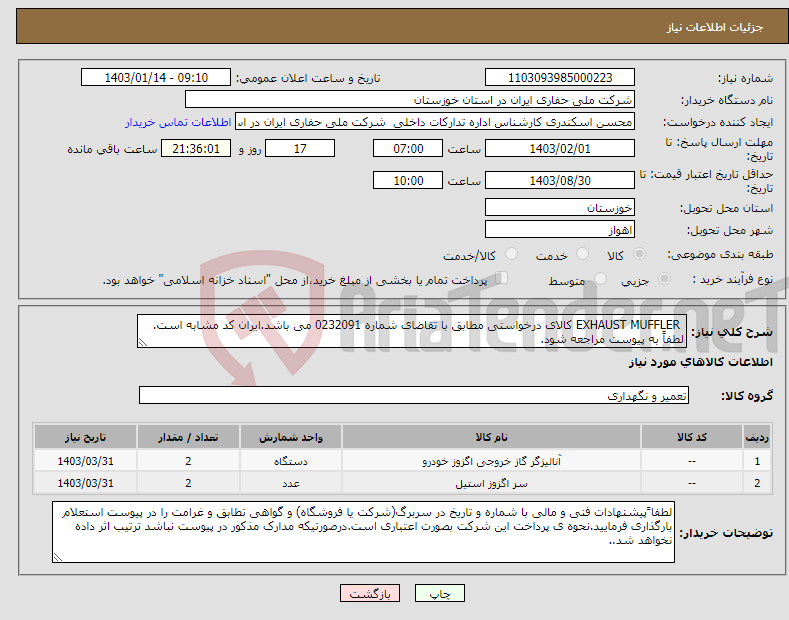
Task: Click the remaining time field 21:36:01
Action: 196,148
